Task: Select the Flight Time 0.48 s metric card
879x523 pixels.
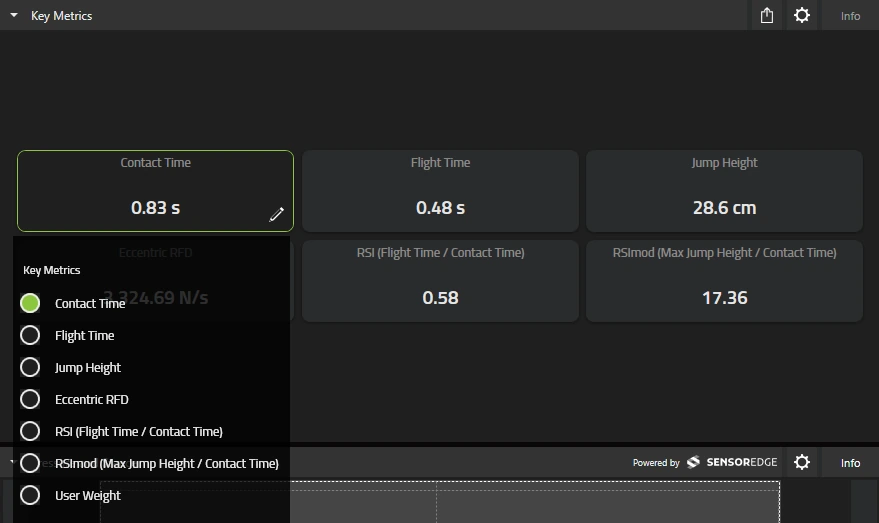Action: (440, 191)
